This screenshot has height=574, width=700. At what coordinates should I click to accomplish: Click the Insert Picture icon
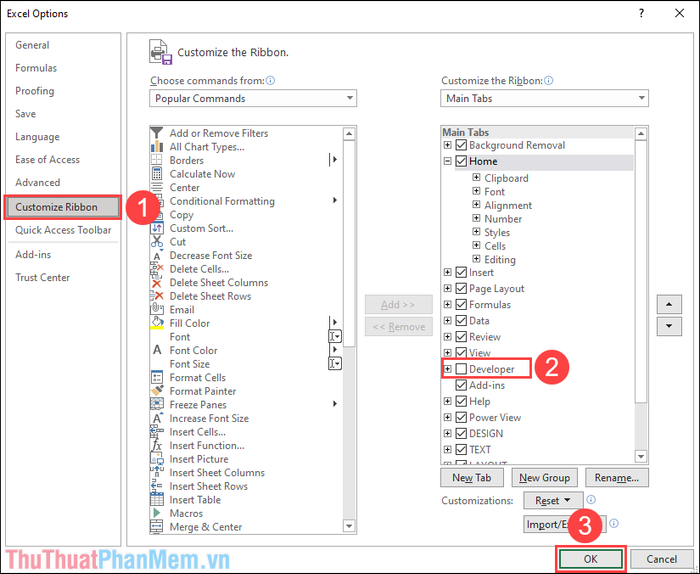157,458
